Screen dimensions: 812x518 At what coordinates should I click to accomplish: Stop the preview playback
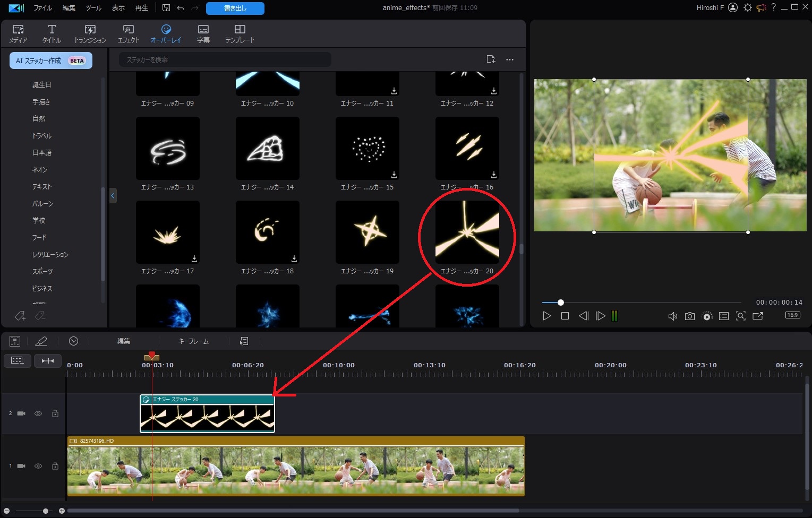click(x=565, y=316)
